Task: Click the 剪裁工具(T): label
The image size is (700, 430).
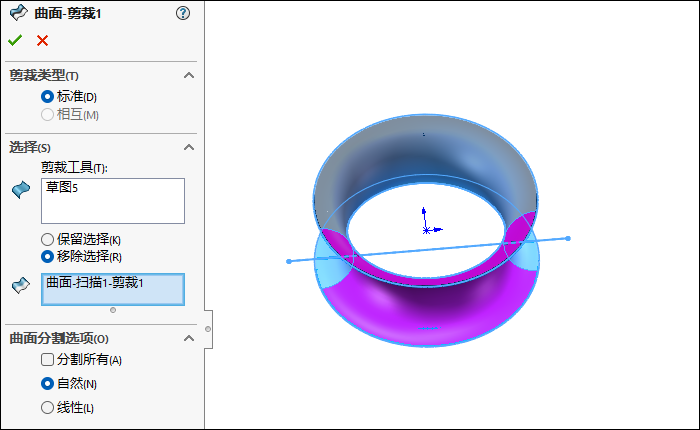Action: pyautogui.click(x=75, y=168)
